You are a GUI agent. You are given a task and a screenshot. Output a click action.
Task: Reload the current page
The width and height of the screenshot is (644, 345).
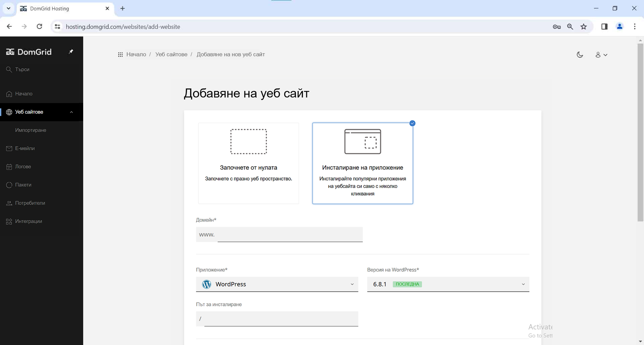(x=39, y=26)
